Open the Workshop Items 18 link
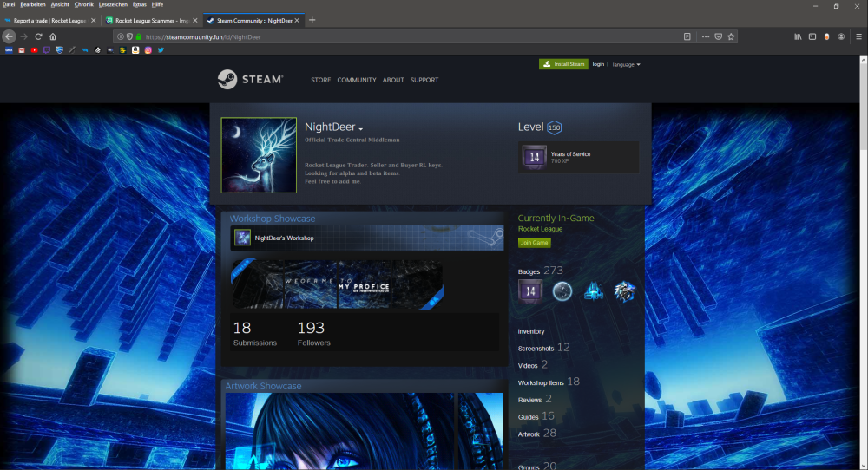Screen dimensions: 868x470 (549, 382)
